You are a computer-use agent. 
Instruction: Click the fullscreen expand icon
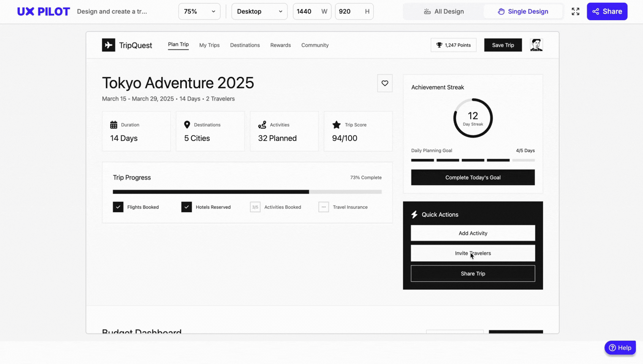point(575,11)
